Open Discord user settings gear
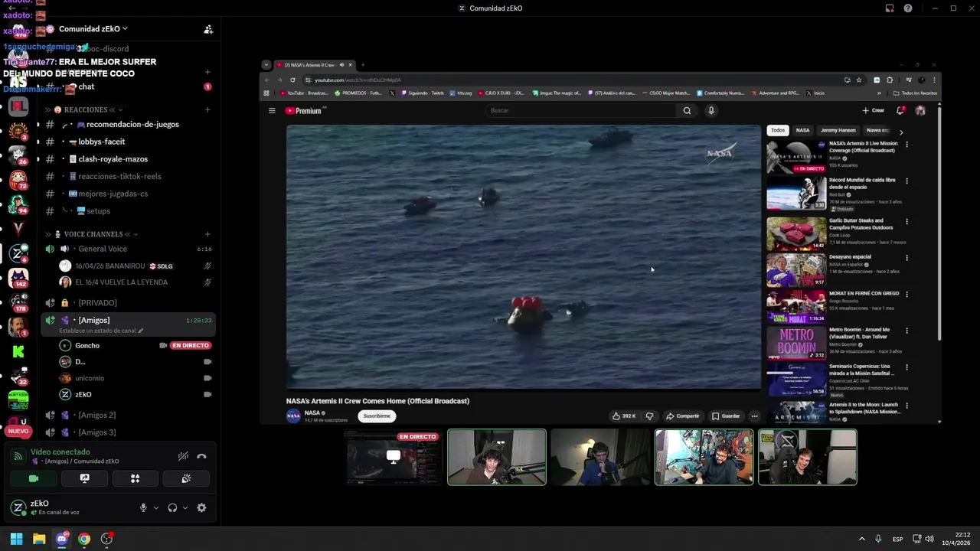980x551 pixels. coord(201,507)
